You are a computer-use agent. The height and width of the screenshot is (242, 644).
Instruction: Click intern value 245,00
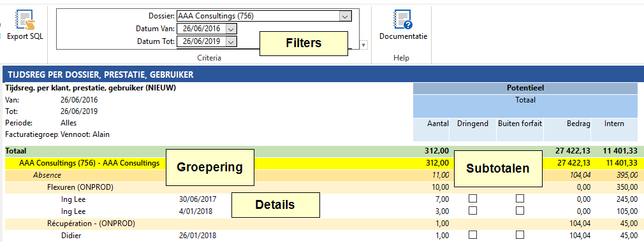tap(627, 199)
